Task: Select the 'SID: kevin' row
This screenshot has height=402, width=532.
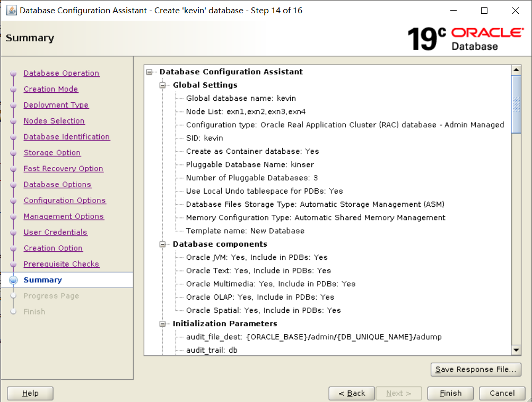Action: click(x=205, y=138)
